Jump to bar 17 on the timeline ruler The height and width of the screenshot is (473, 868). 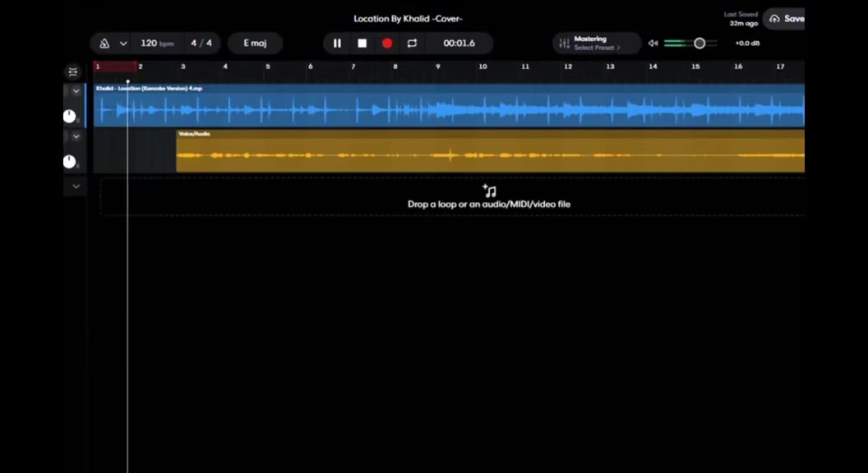pos(780,67)
